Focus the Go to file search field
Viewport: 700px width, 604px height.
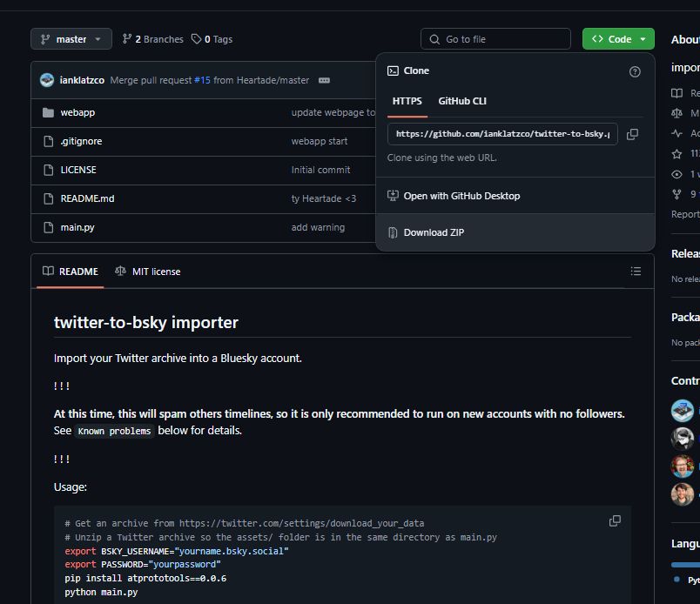(x=495, y=39)
